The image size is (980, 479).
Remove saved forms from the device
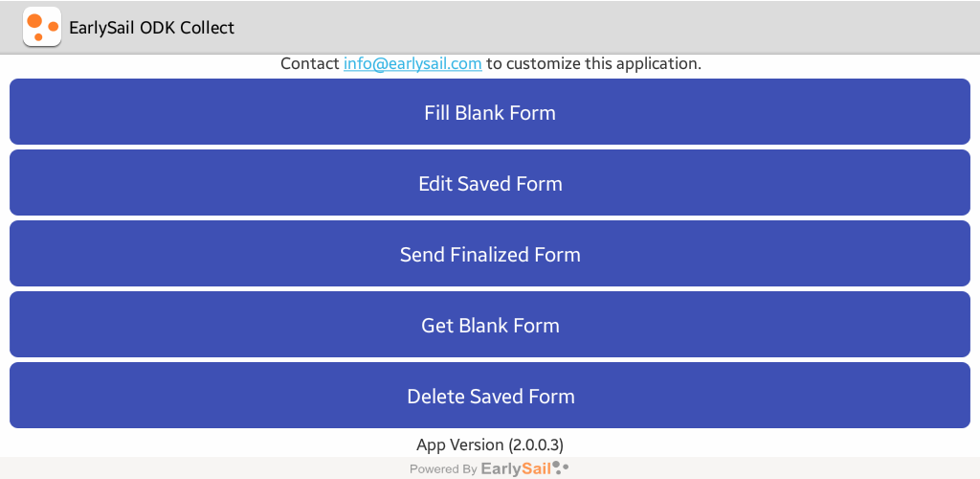pos(490,396)
